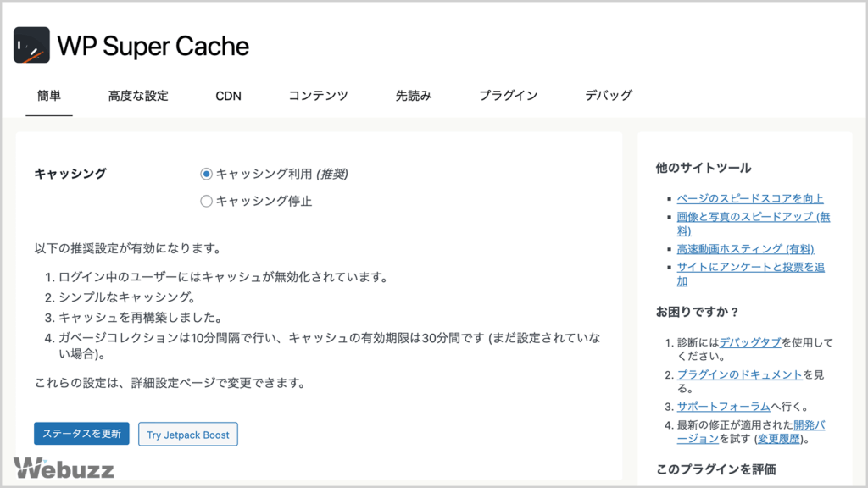Image resolution: width=868 pixels, height=488 pixels.
Task: Click the WP Super Cache title text
Action: (x=153, y=46)
